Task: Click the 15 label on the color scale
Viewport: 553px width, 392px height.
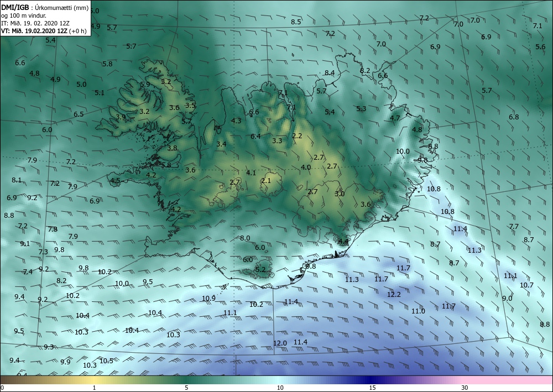Action: (x=372, y=388)
